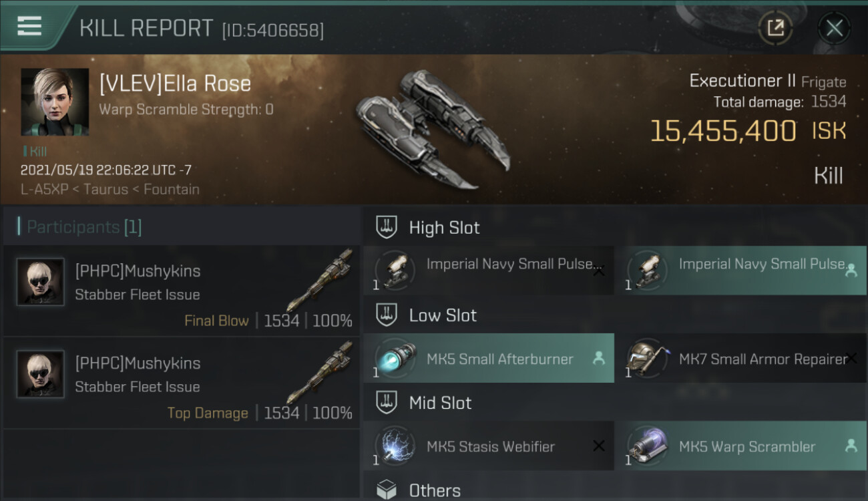Select the Executioner II ship image
868x501 pixels.
(x=432, y=127)
